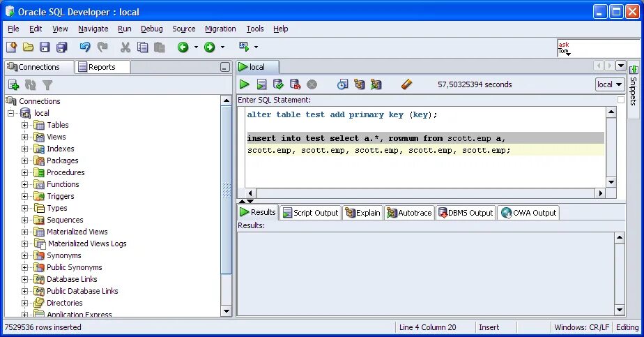Open the Back arrow history dropdown

coord(196,47)
